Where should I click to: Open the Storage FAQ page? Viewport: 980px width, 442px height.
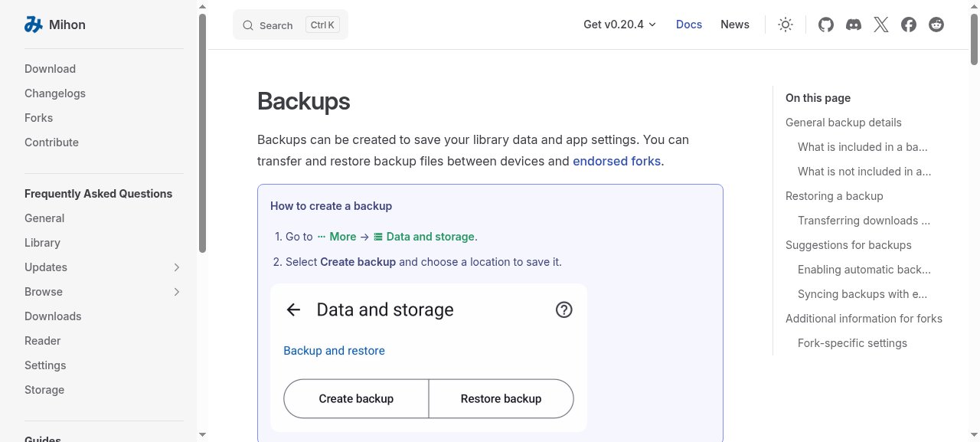[x=44, y=390]
